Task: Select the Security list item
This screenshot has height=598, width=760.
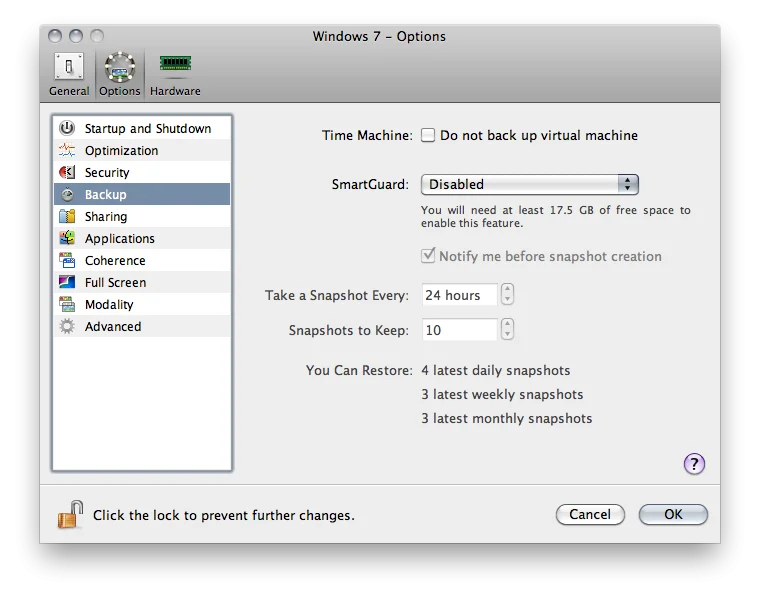Action: [142, 173]
